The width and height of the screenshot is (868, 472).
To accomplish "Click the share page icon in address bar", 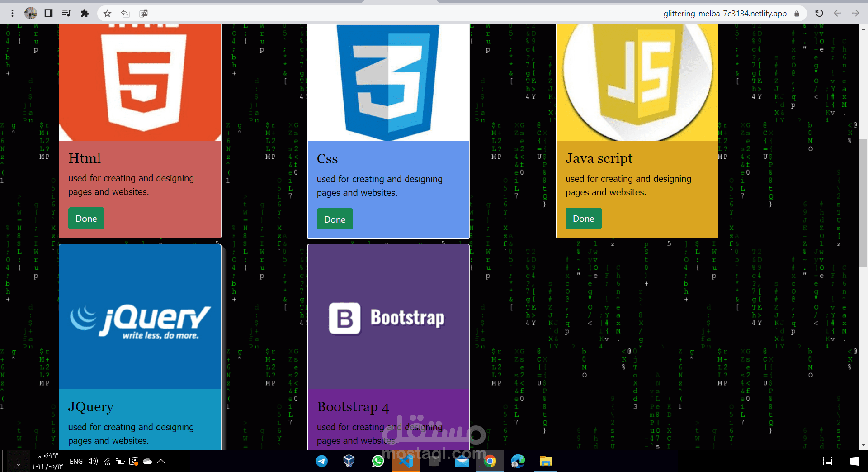I will click(125, 14).
